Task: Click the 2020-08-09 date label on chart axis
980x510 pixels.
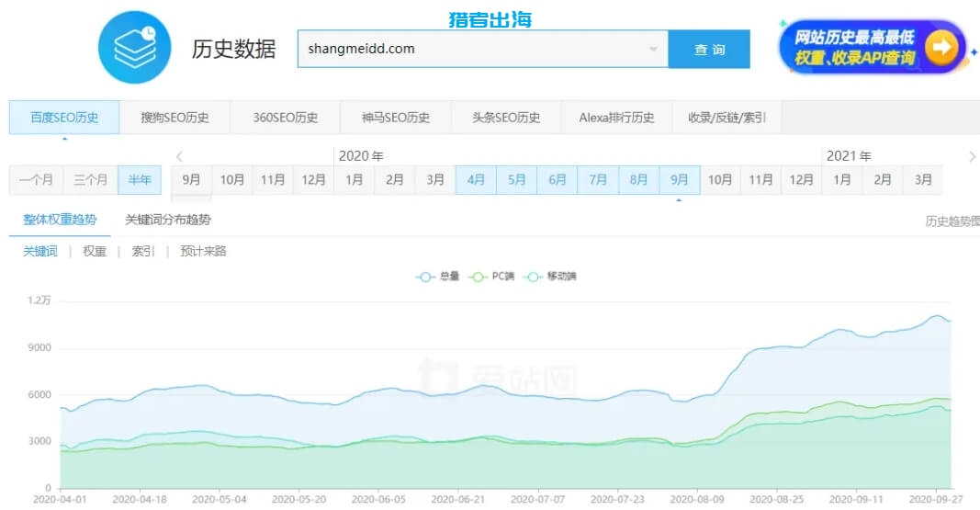Action: (697, 499)
